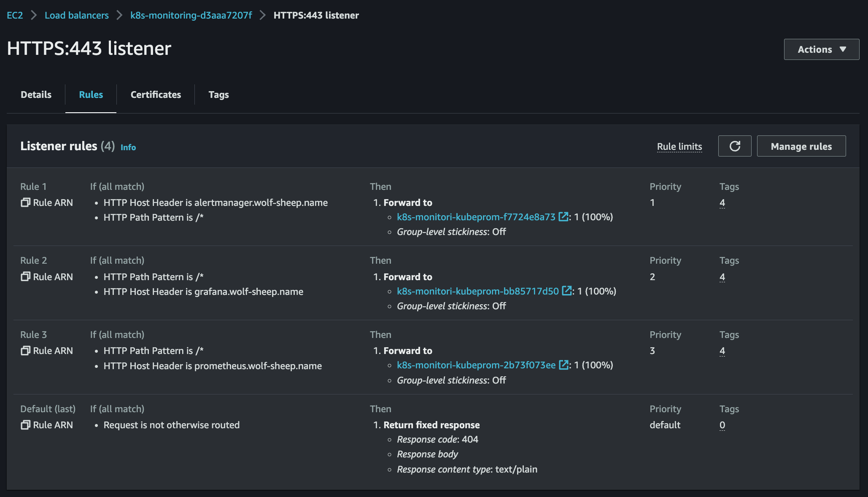Navigate to Load balancers breadcrumb
Viewport: 868px width, 497px height.
pos(77,15)
